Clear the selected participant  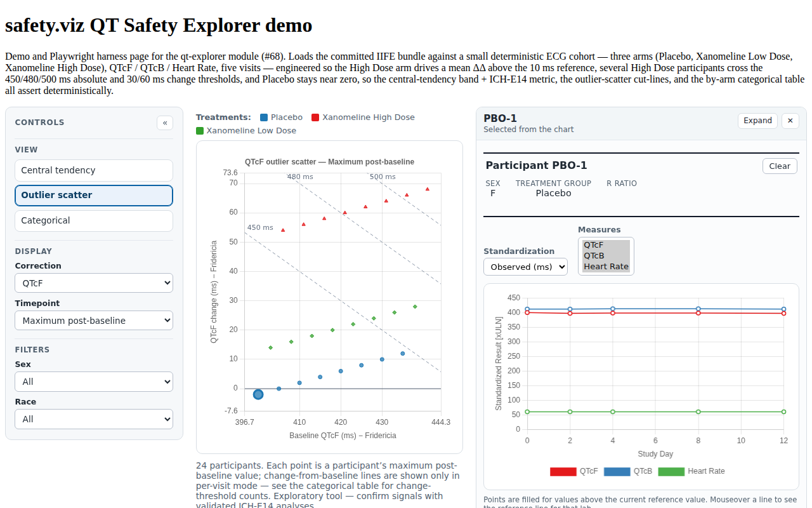coord(780,166)
